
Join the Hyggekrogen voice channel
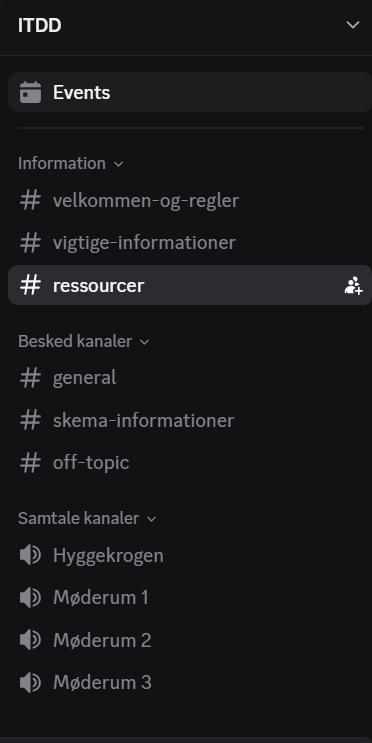tap(190, 555)
